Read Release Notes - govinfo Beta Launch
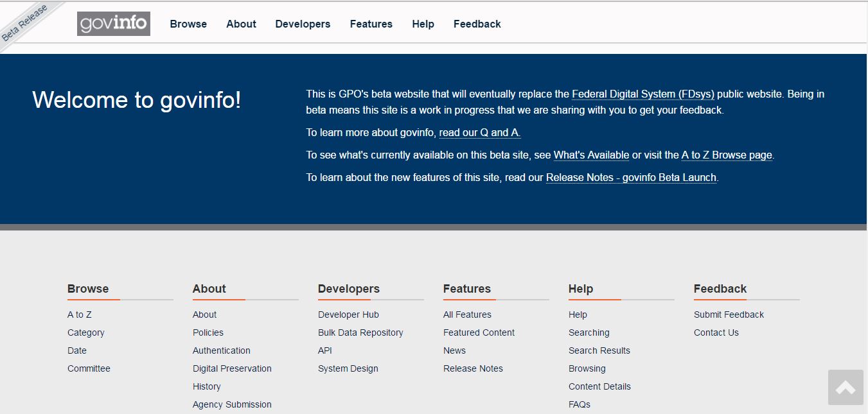This screenshot has width=868, height=414. point(631,177)
